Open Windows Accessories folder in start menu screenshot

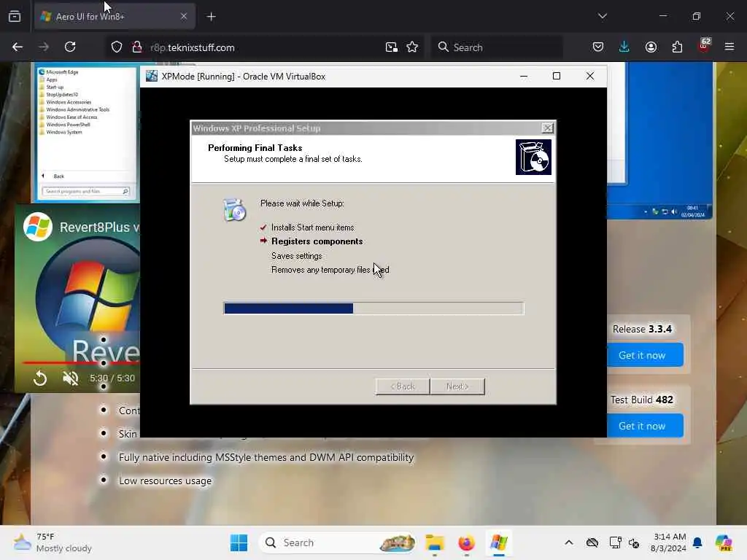[68, 102]
